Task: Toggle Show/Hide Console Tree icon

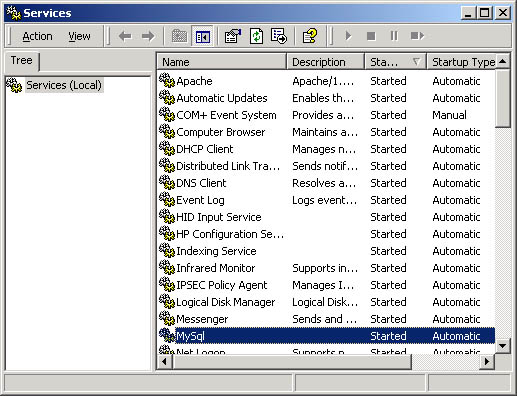Action: click(203, 36)
